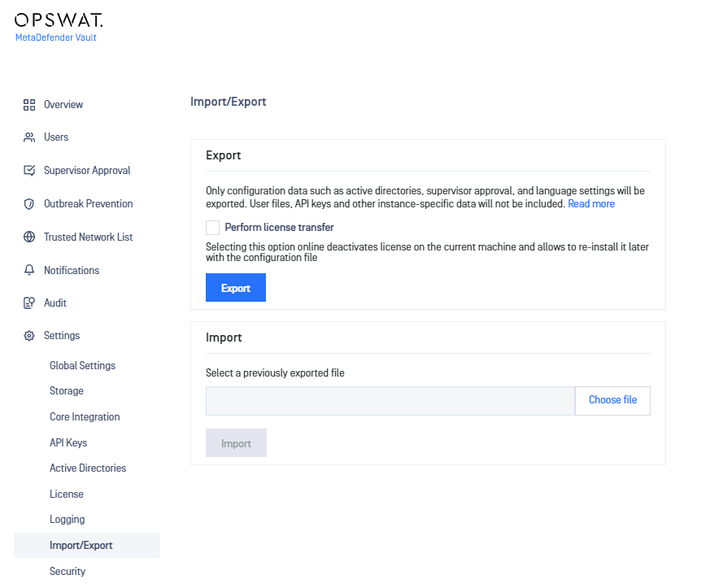The height and width of the screenshot is (588, 723).
Task: Follow the Read more link
Action: click(x=591, y=204)
